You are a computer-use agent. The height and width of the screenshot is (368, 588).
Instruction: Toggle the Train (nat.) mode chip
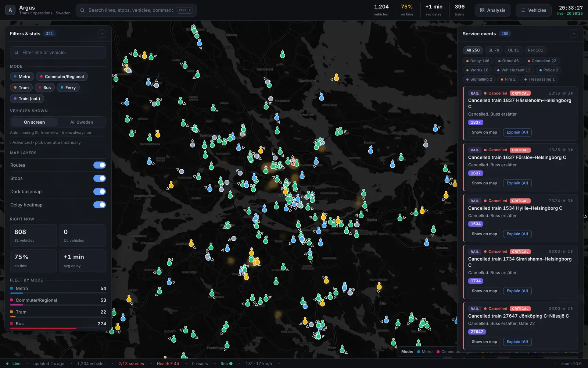click(x=27, y=99)
